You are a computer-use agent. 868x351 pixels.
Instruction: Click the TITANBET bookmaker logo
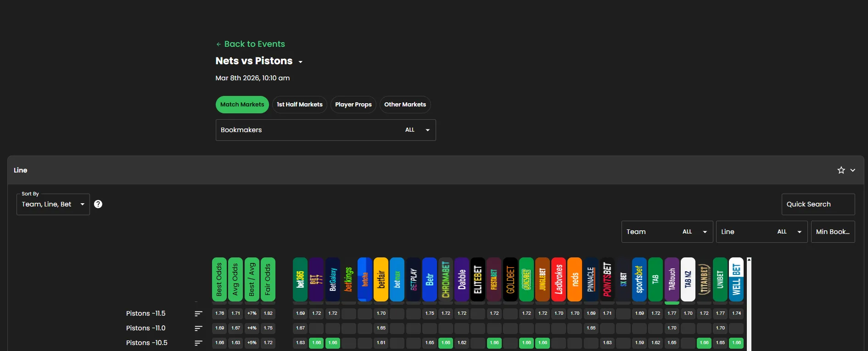704,279
